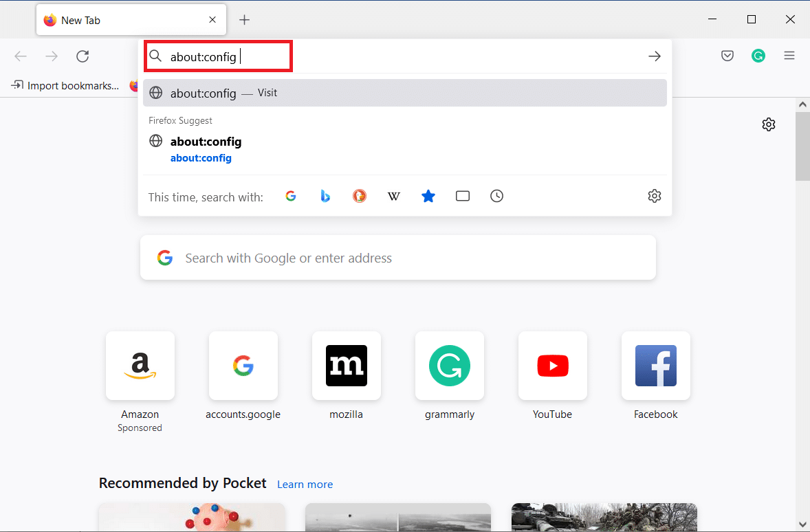
Task: Search this time with Wikipedia
Action: tap(393, 197)
